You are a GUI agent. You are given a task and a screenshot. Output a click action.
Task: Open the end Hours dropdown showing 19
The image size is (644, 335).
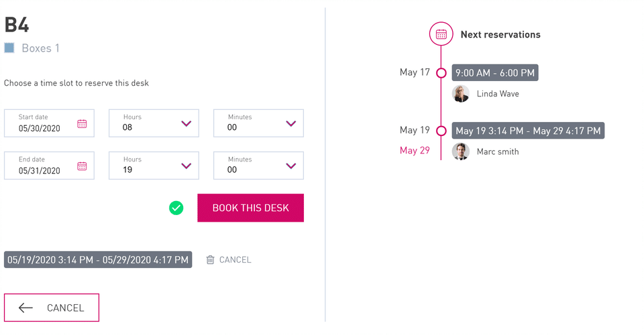pos(186,166)
